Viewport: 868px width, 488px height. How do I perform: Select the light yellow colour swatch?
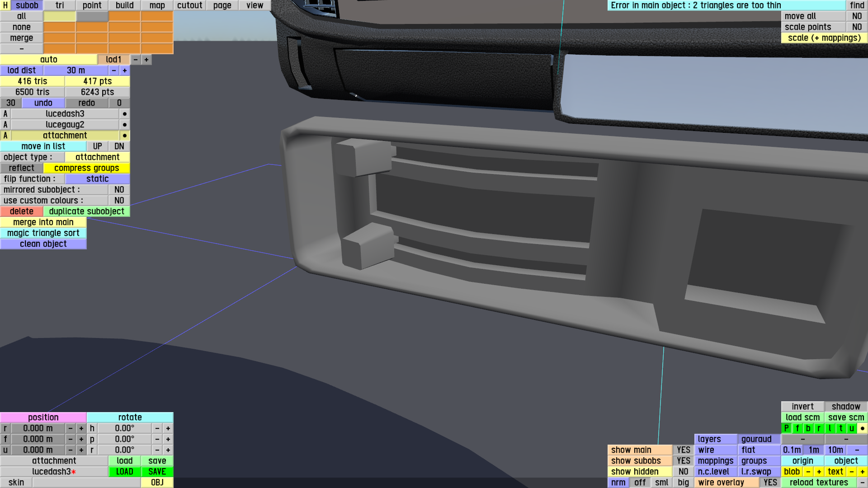[x=60, y=16]
